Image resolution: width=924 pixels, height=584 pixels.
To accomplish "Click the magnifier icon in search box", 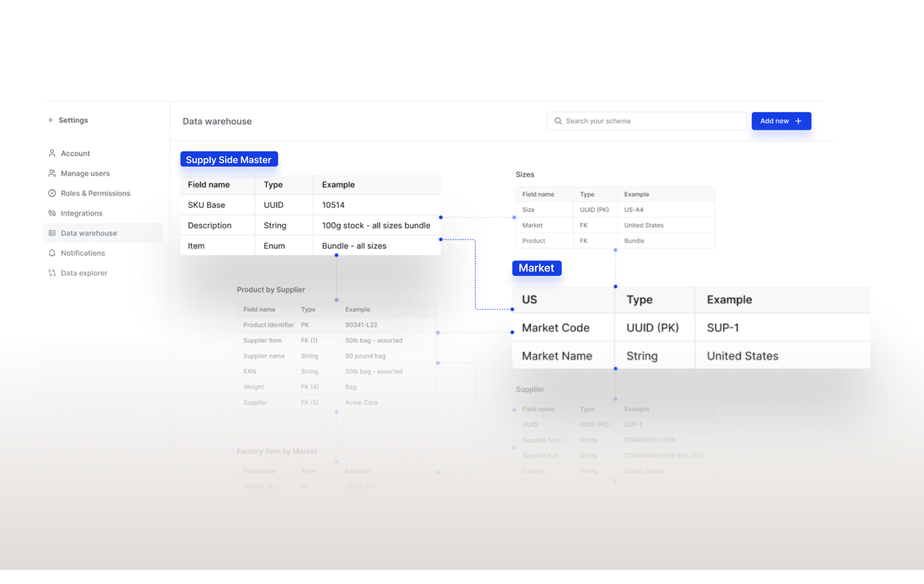I will 558,121.
